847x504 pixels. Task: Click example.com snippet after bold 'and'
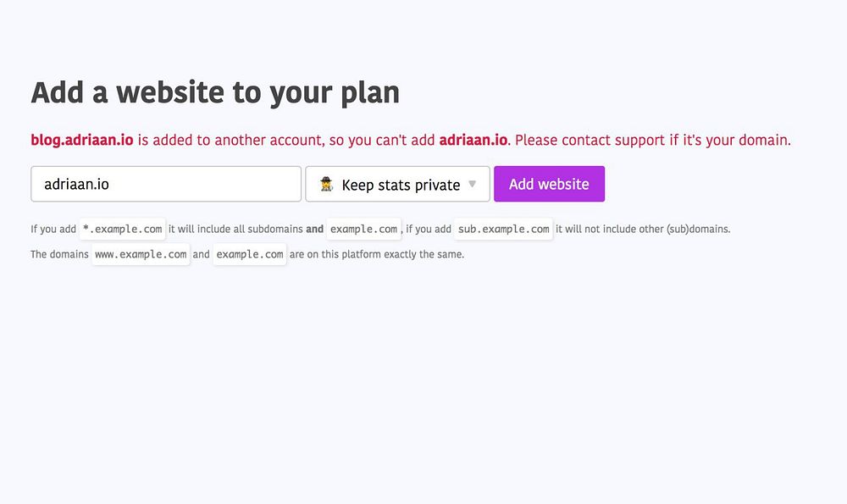click(x=364, y=229)
